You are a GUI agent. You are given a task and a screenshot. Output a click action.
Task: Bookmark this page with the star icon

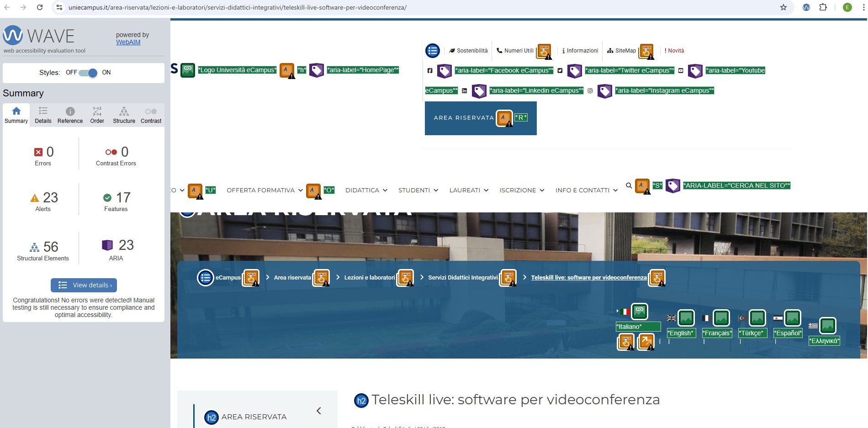tap(783, 7)
